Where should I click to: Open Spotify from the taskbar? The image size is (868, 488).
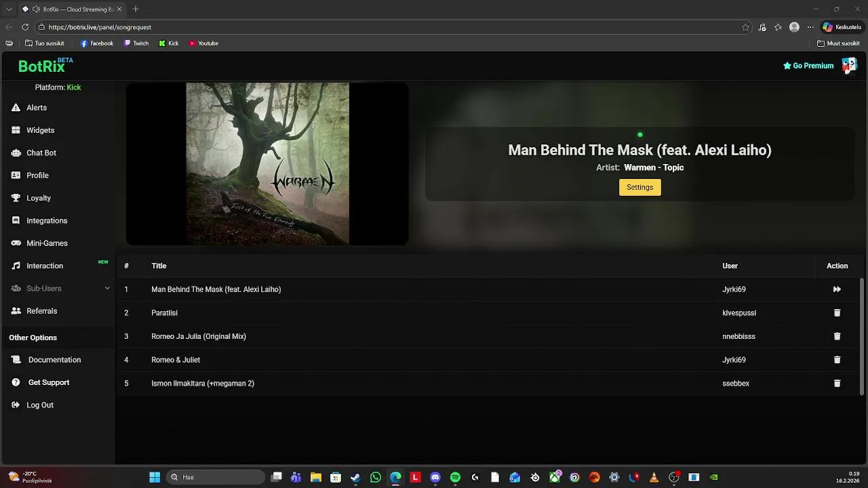coord(455,477)
